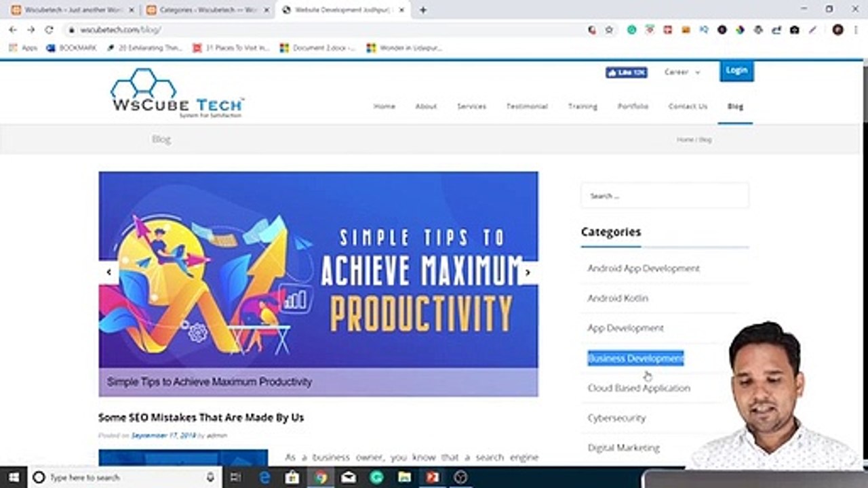This screenshot has width=868, height=488.
Task: Reload the page with the browser refresh icon
Action: click(x=49, y=30)
